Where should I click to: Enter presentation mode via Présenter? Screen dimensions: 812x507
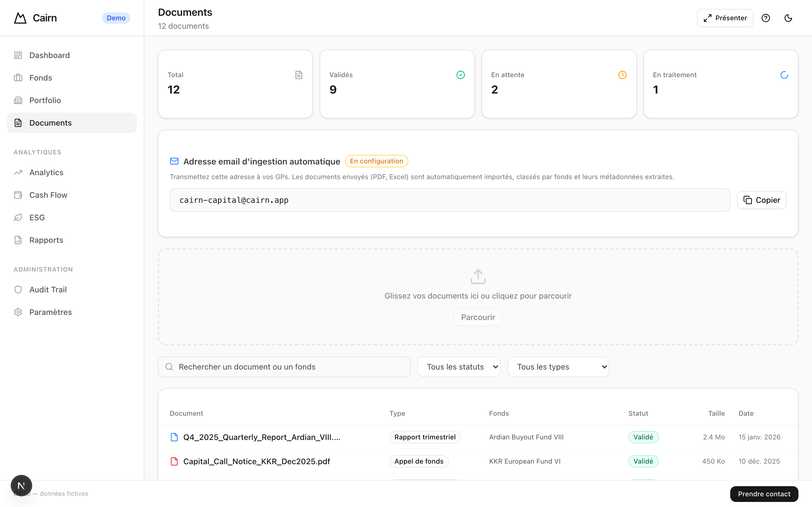(x=725, y=18)
